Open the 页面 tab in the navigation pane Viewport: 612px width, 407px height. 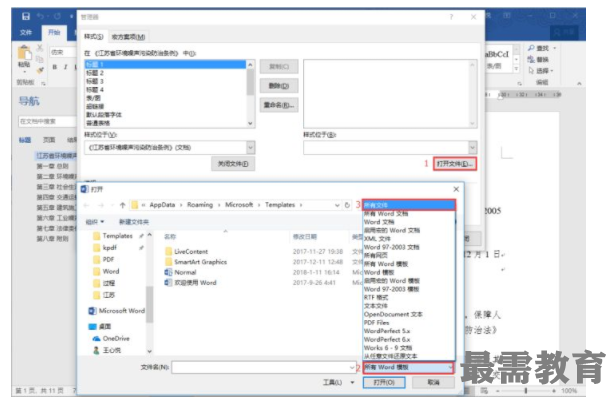pyautogui.click(x=49, y=140)
